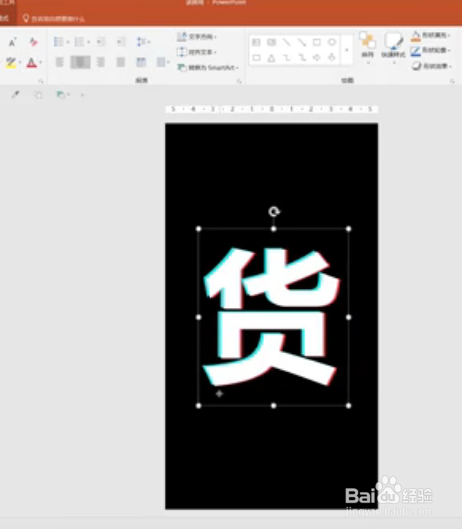The width and height of the screenshot is (462, 529).
Task: Select the last shape in the gallery's bottom row
Action: pos(332,58)
